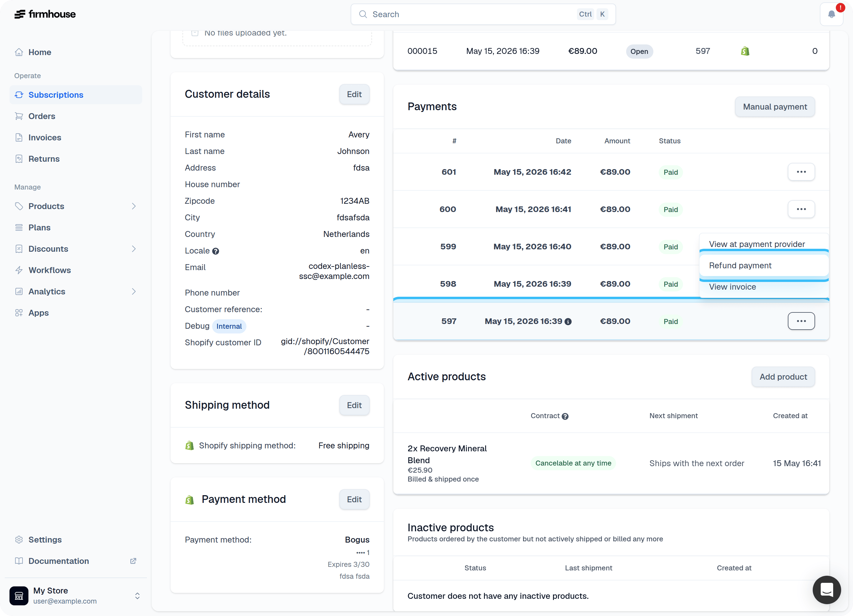853x616 pixels.
Task: Click Cancelable at any time badge
Action: pyautogui.click(x=573, y=463)
